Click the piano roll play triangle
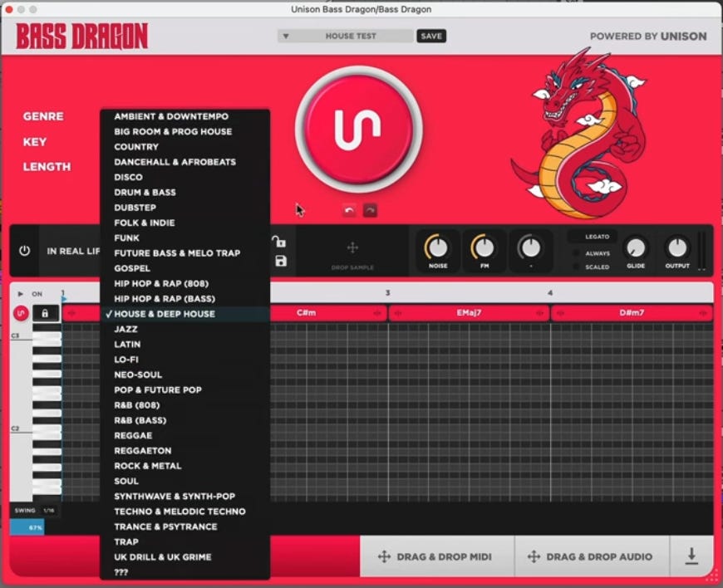This screenshot has height=588, width=723. point(20,293)
